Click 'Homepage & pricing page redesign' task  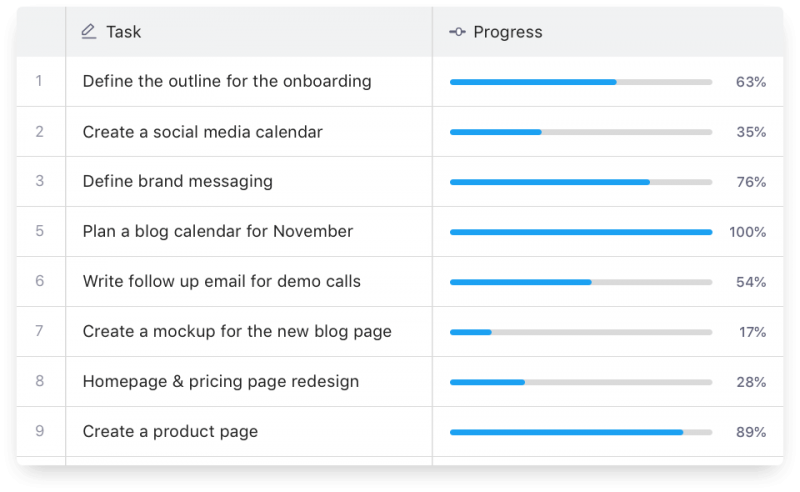click(221, 382)
